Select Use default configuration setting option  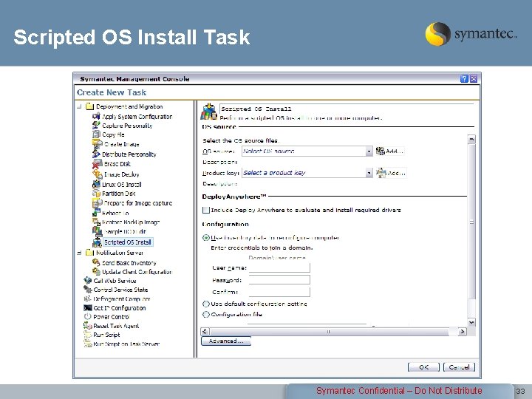click(206, 304)
